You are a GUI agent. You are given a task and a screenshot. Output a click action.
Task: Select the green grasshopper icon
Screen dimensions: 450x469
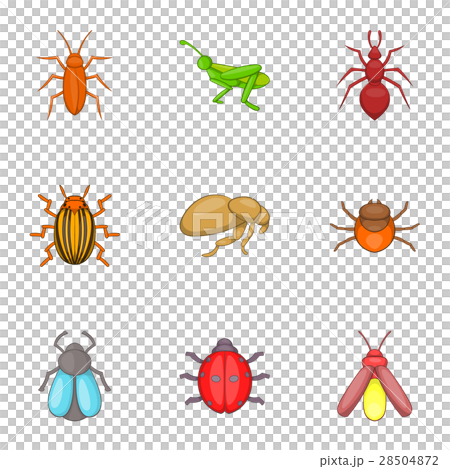pyautogui.click(x=225, y=75)
